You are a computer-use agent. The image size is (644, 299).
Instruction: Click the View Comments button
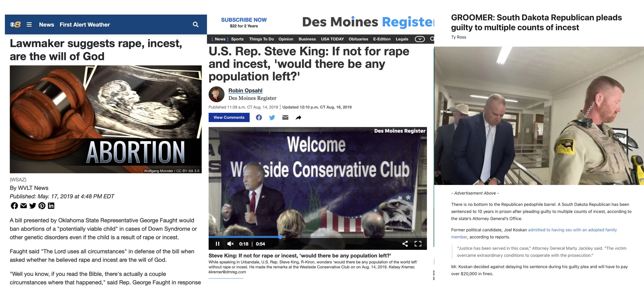(229, 117)
